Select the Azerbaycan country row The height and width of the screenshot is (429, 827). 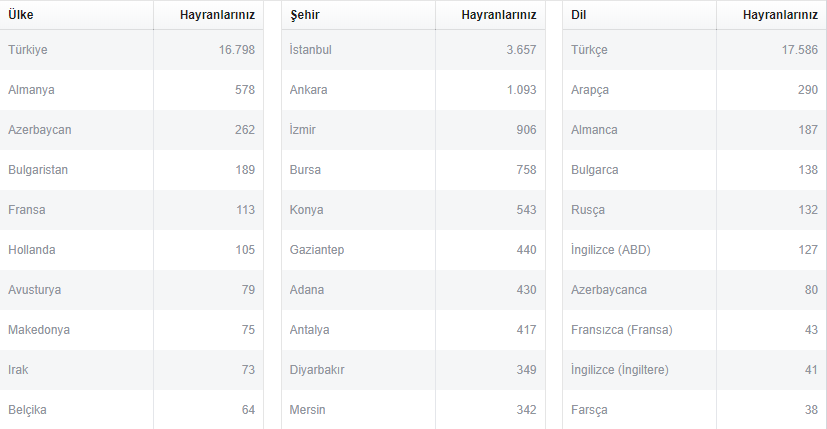click(x=131, y=130)
